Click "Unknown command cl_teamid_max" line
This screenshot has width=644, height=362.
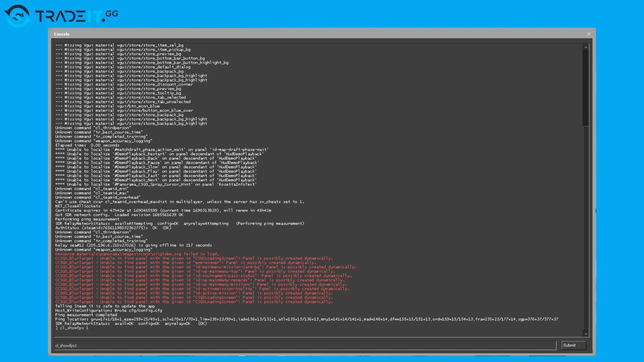coord(92,193)
